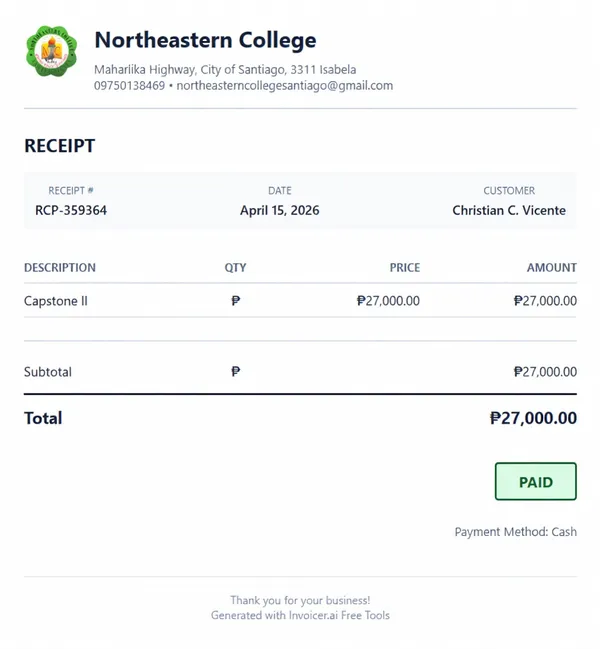Click the Capstone II line item
The height and width of the screenshot is (649, 600).
pyautogui.click(x=56, y=301)
